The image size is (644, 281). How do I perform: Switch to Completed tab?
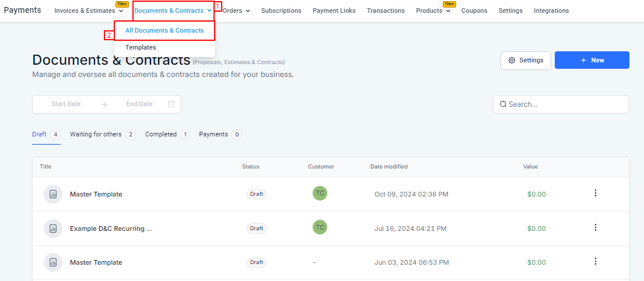coord(167,135)
